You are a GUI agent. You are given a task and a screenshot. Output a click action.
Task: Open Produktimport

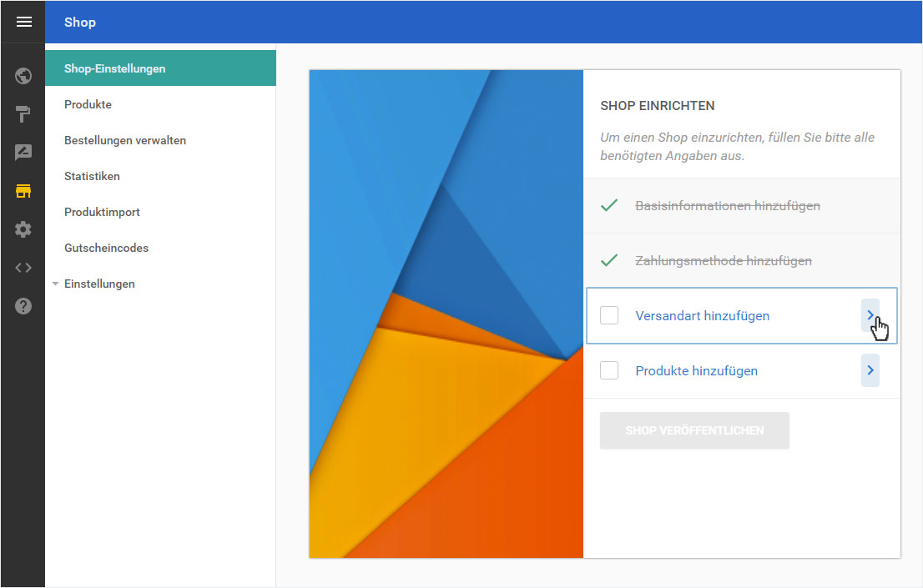click(102, 212)
